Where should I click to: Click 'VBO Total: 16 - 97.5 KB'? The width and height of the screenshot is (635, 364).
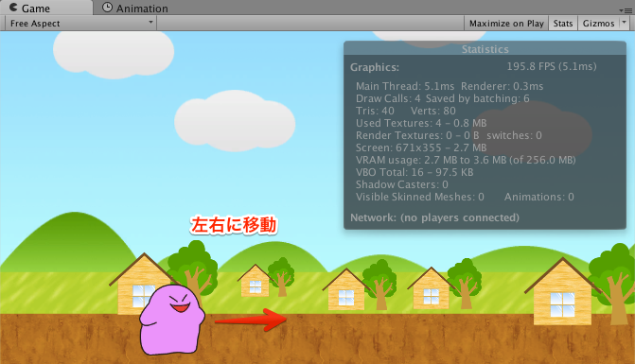[415, 172]
